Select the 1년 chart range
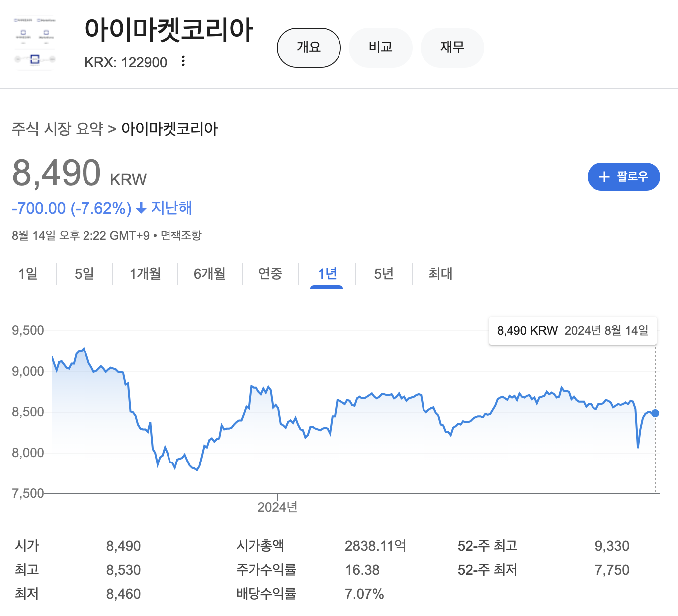Image resolution: width=678 pixels, height=616 pixels. [327, 274]
